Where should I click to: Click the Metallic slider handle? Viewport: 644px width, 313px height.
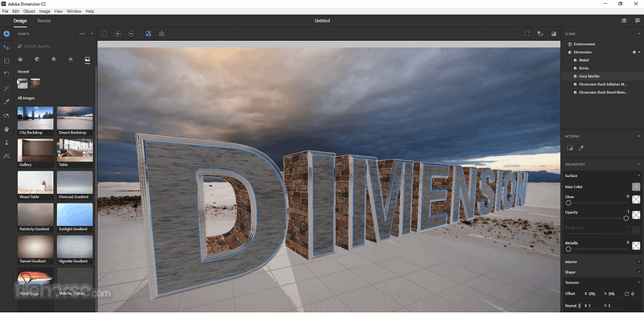(x=568, y=249)
